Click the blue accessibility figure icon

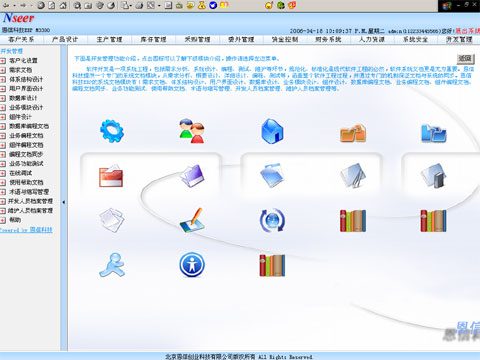point(192,265)
